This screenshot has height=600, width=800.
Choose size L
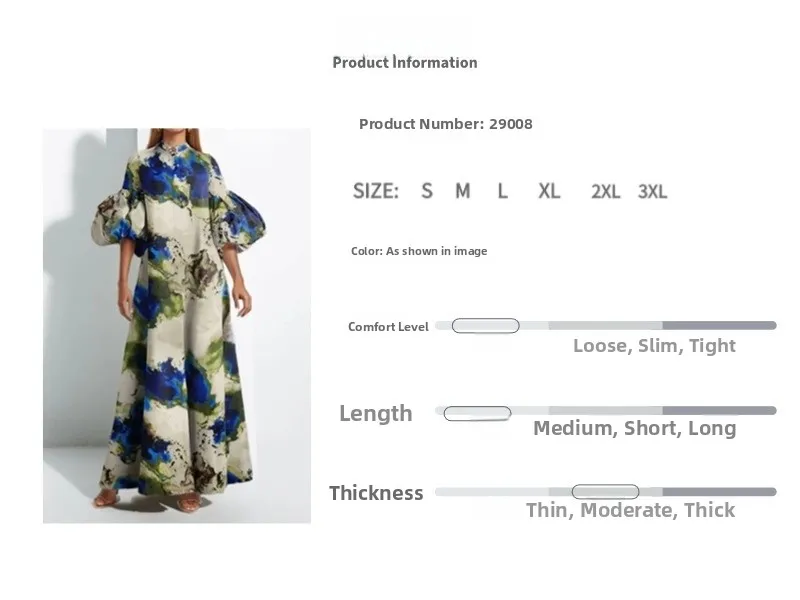point(503,191)
